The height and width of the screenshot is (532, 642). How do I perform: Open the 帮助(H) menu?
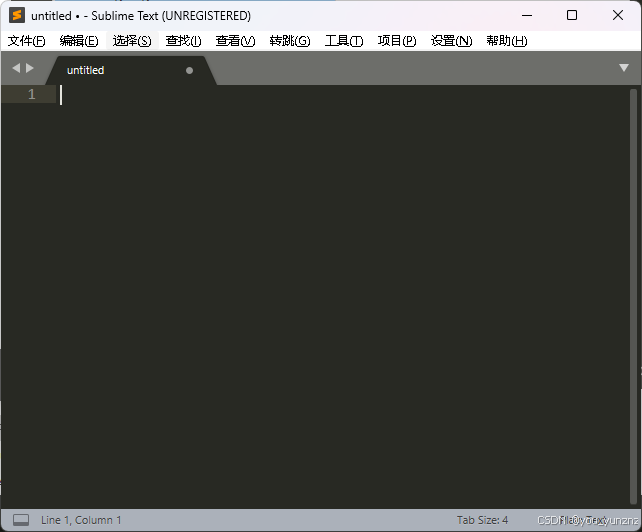(507, 41)
